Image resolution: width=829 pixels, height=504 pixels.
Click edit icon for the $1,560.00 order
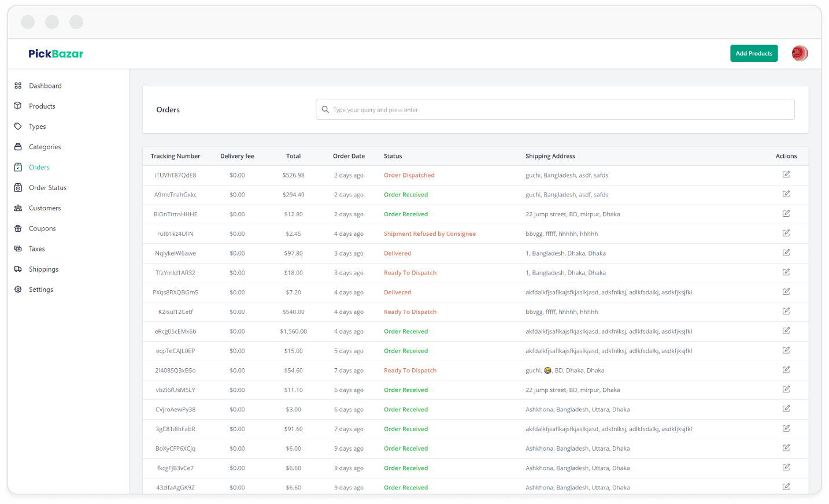pos(786,331)
